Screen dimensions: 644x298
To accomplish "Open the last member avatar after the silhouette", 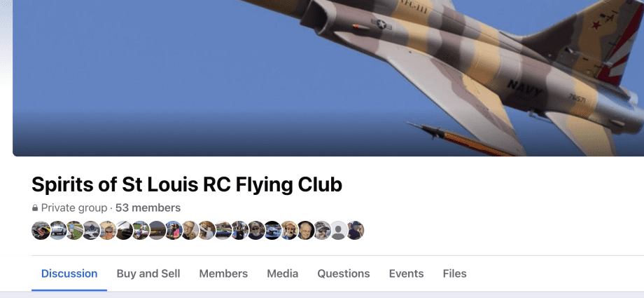I will pos(356,230).
